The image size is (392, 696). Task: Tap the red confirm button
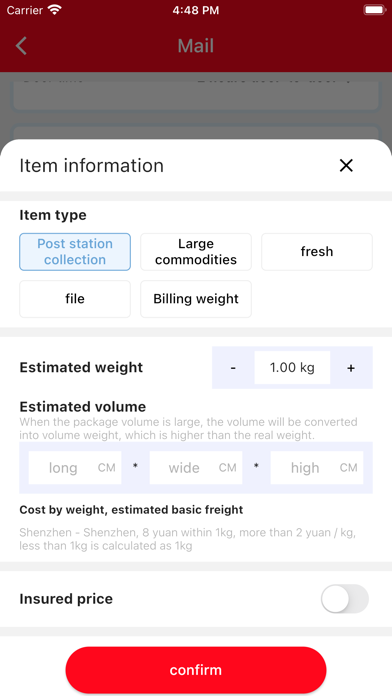tap(196, 670)
